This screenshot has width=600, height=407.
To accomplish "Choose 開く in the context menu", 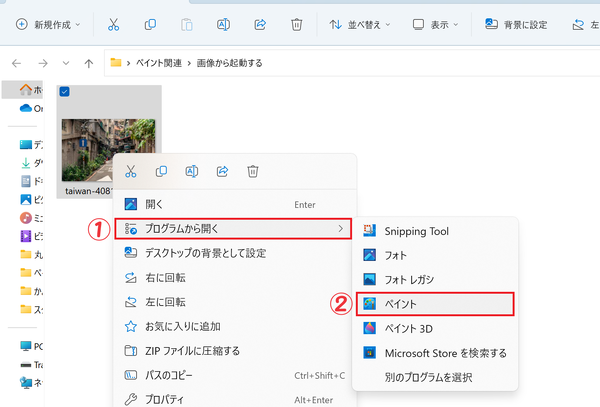I will tap(235, 204).
